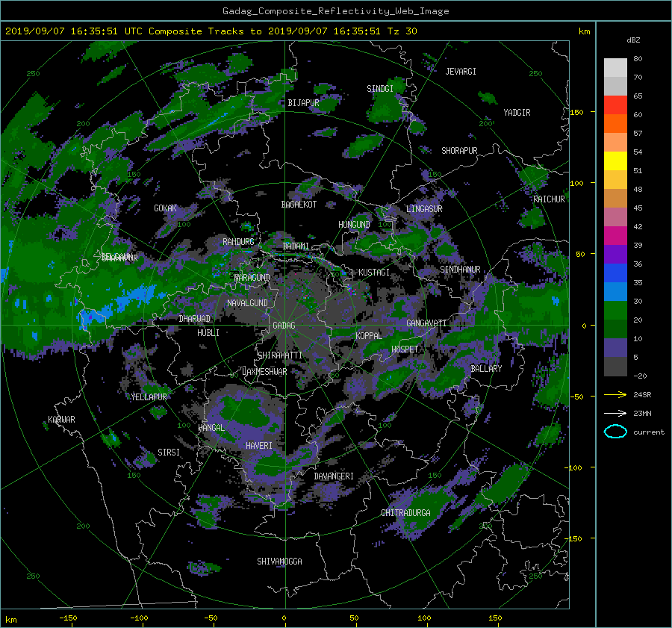The image size is (672, 628).
Task: Click the NAVALGUND city label
Action: (x=247, y=303)
